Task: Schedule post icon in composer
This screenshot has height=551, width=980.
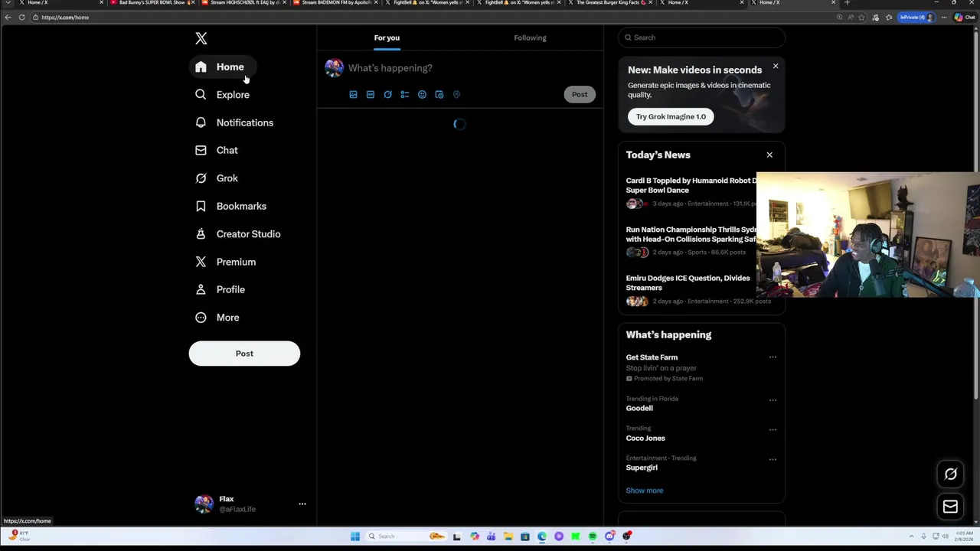Action: 439,95
